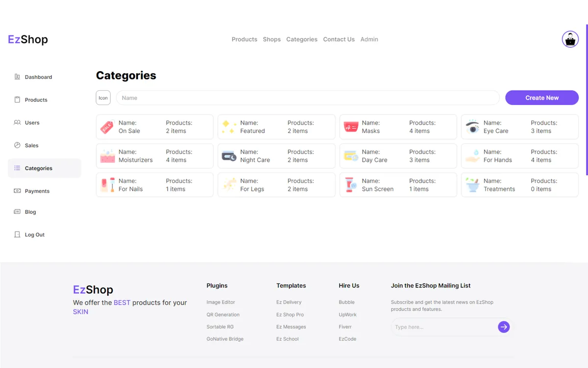Click the EzShop header logo
This screenshot has width=588, height=368.
(x=28, y=39)
